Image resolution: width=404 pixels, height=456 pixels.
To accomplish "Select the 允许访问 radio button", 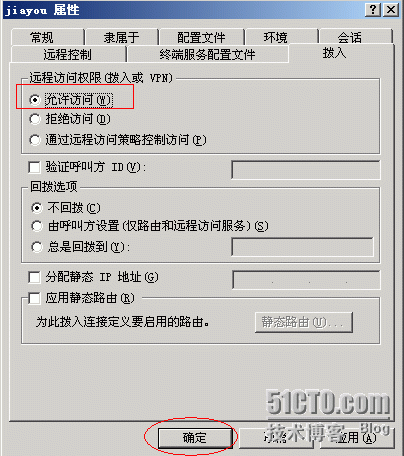I will point(35,100).
